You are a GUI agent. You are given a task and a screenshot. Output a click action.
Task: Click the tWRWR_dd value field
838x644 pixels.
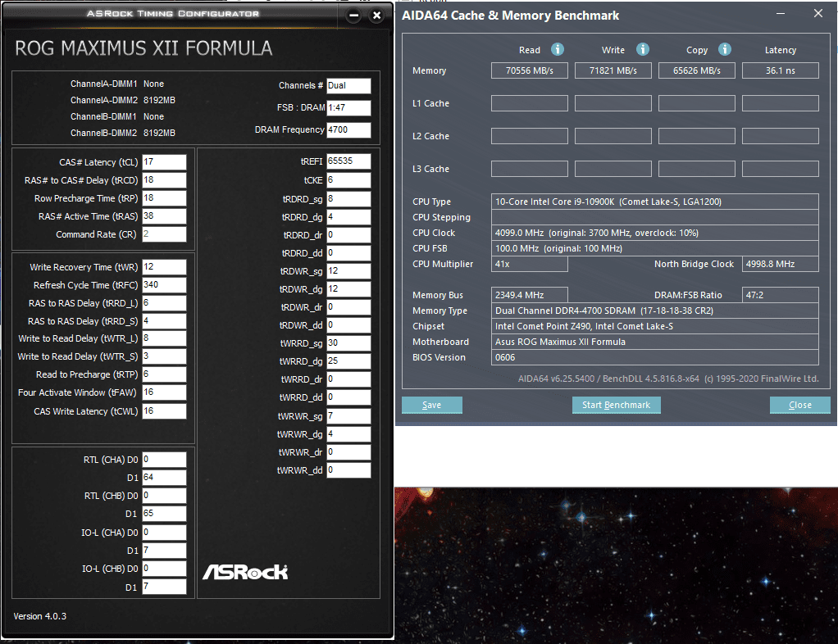tap(348, 470)
